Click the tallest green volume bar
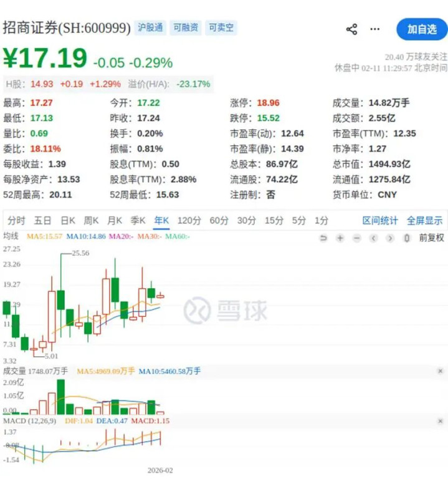 (x=60, y=397)
